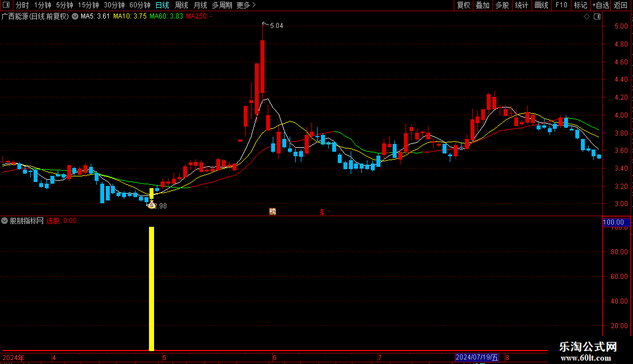Click the 榜 badge under the chart

coord(272,212)
